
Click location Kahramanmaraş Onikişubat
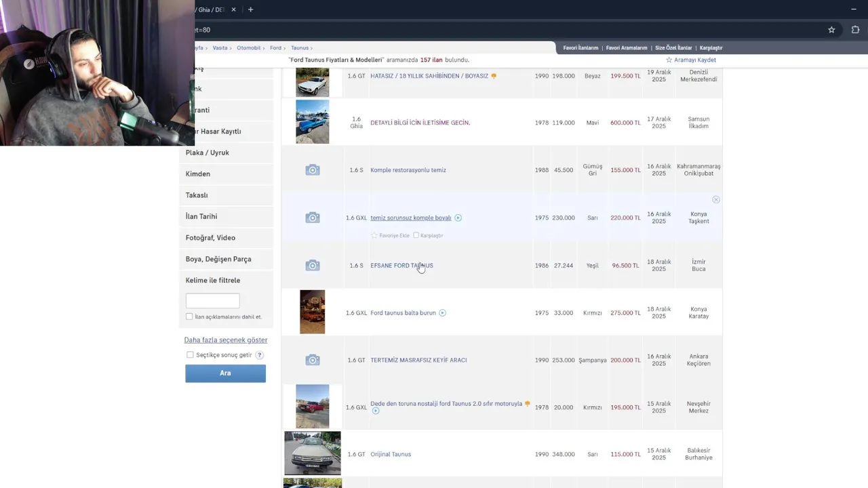pos(698,170)
